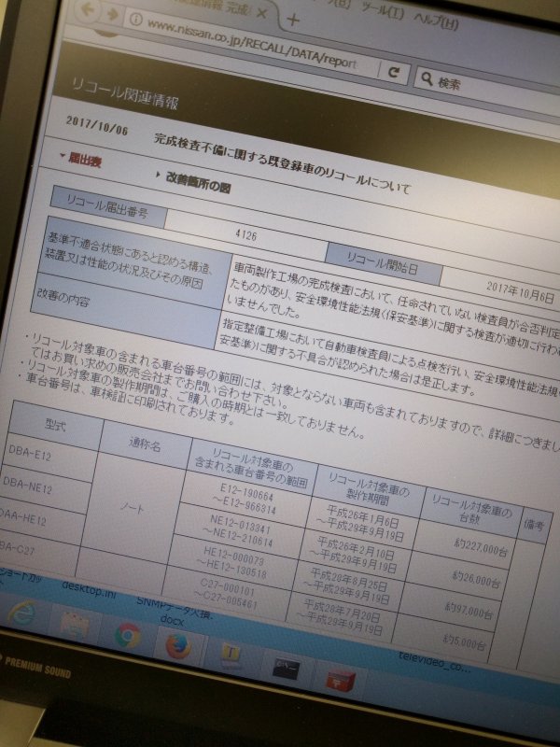Click the リコール関連情報 header title
The height and width of the screenshot is (747, 560).
pyautogui.click(x=125, y=93)
